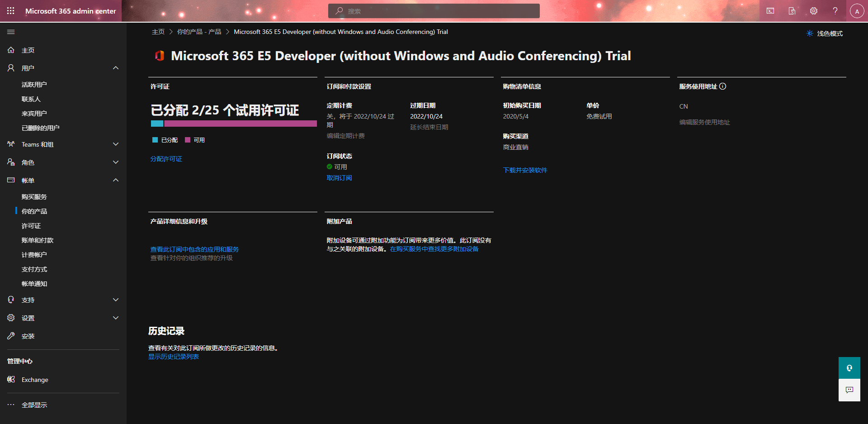Click Edit recurring billing link
The height and width of the screenshot is (424, 868).
click(x=346, y=136)
